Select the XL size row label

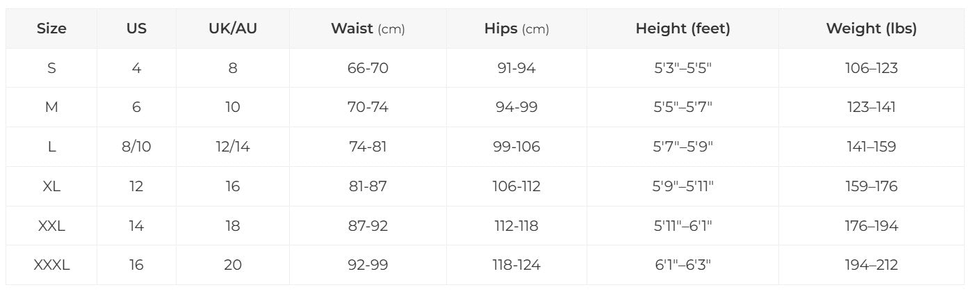point(51,186)
